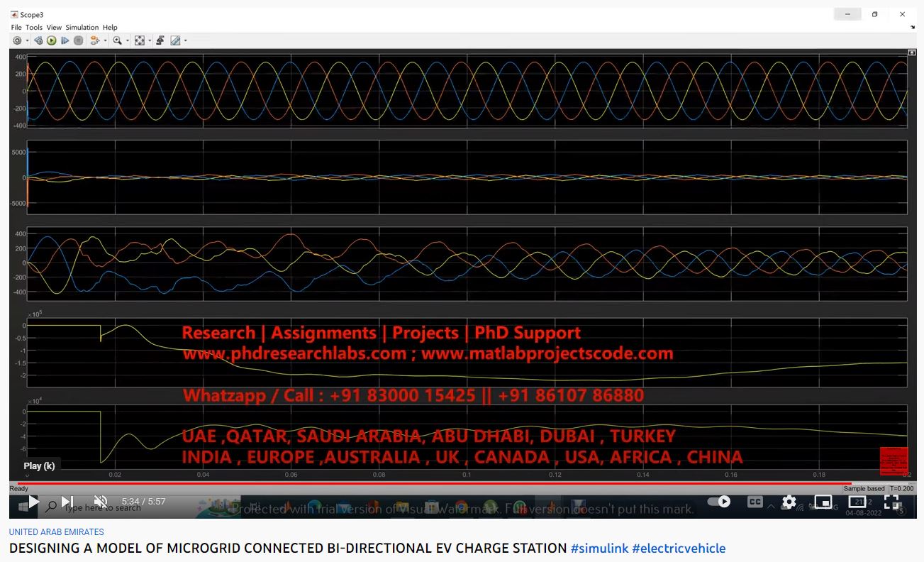The image size is (924, 562).
Task: Stop the simulation with Stop icon
Action: (x=78, y=40)
